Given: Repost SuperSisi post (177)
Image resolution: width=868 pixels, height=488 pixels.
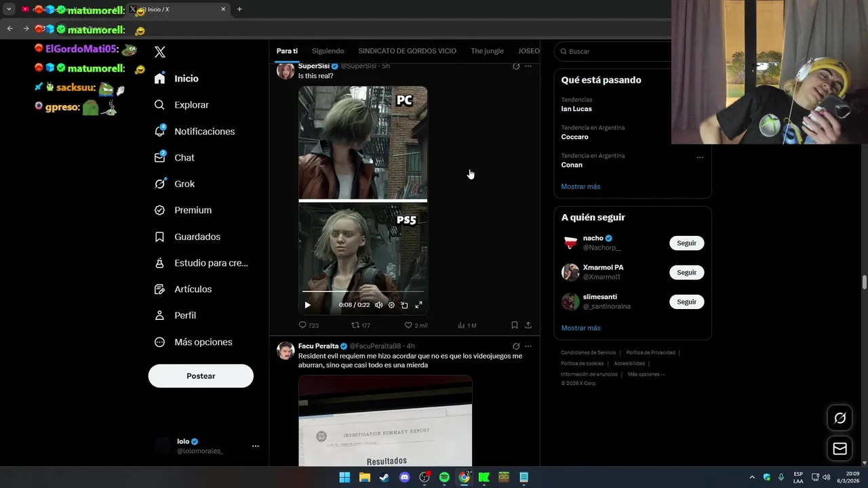Looking at the screenshot, I should [361, 325].
